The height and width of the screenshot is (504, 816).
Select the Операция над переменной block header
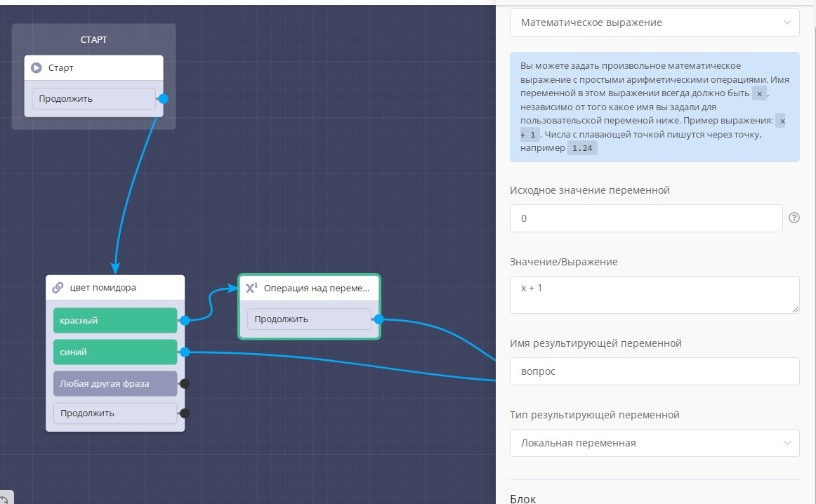coord(315,287)
